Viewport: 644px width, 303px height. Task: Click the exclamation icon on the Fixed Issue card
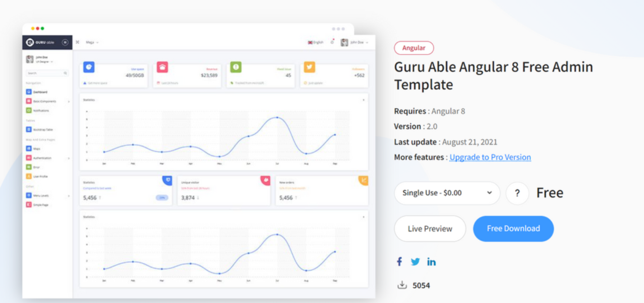point(236,67)
